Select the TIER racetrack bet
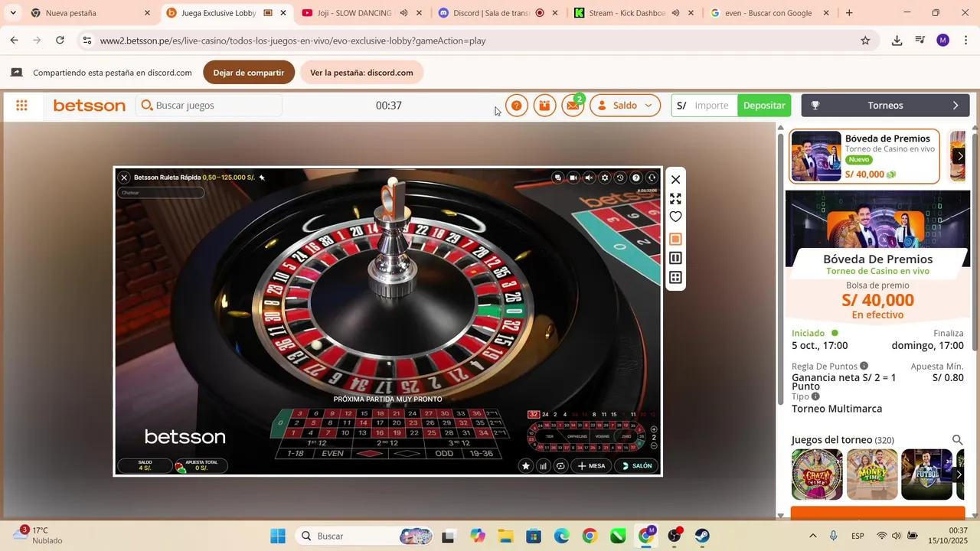The height and width of the screenshot is (551, 980). (x=550, y=436)
